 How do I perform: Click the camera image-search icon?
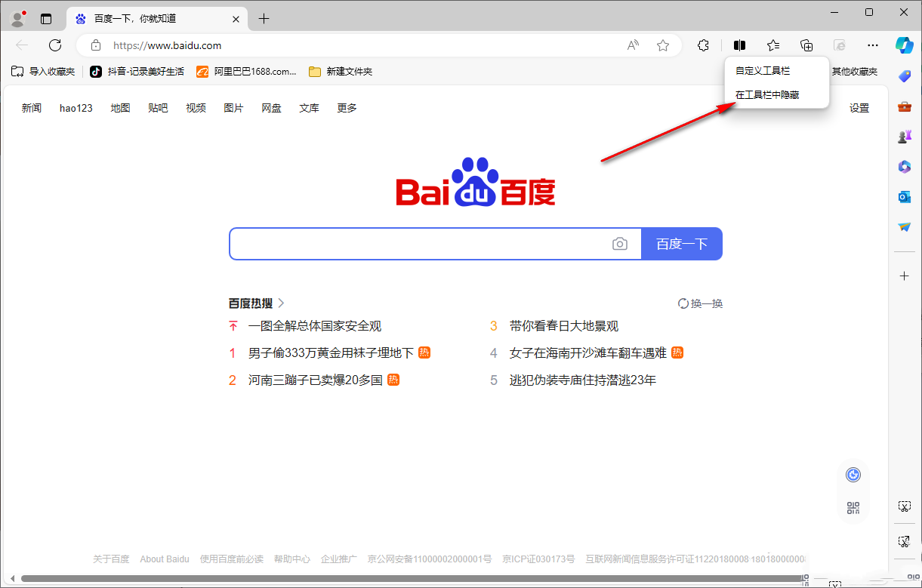[620, 244]
